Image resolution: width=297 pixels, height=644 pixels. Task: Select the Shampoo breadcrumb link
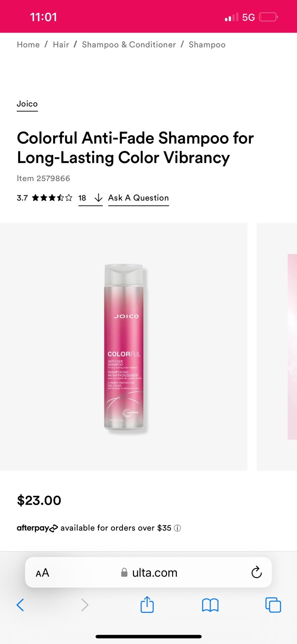(x=207, y=45)
